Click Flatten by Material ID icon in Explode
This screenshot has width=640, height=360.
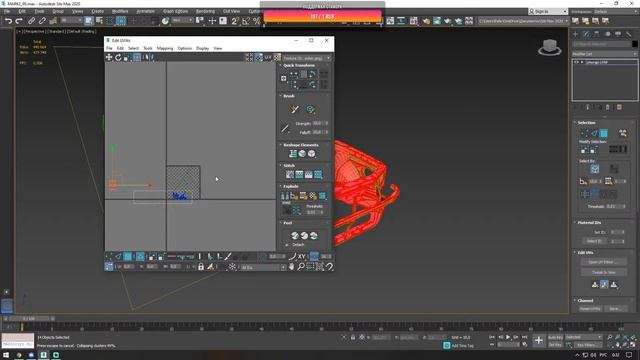(x=313, y=196)
